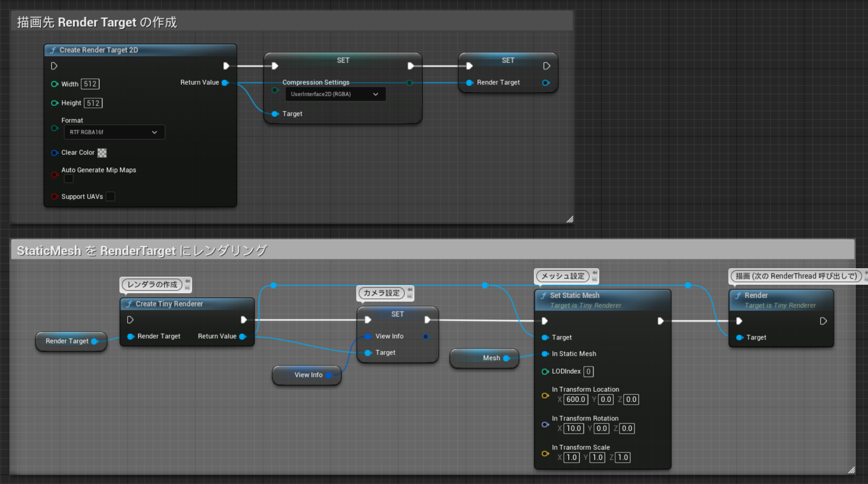Viewport: 868px width, 484px height.
Task: Open the Compression Settings dropdown
Action: tap(335, 94)
